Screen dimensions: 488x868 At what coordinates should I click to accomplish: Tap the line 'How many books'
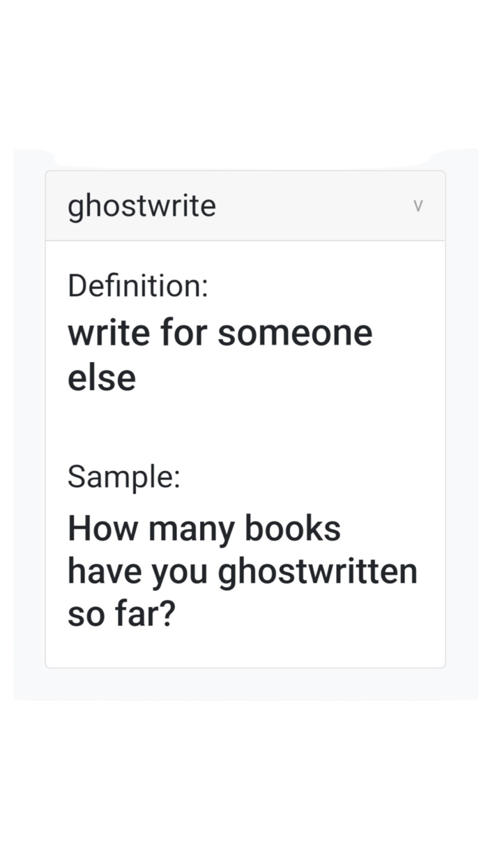click(x=204, y=528)
